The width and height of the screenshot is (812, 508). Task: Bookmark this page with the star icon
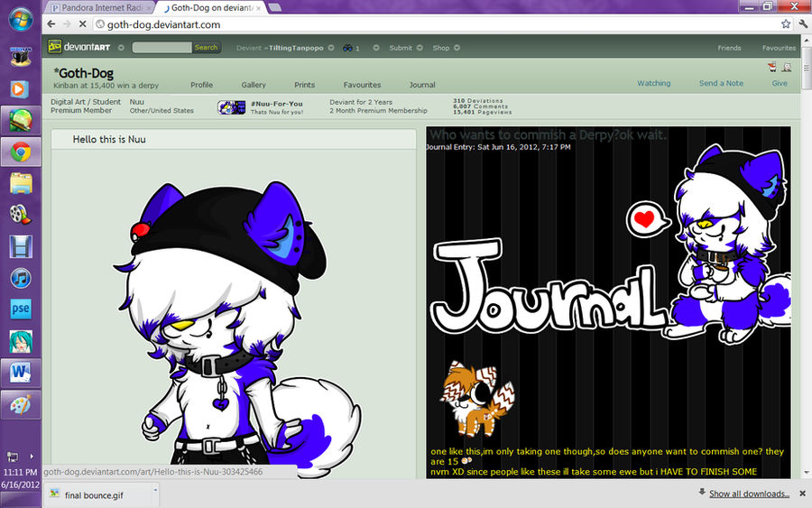[x=786, y=23]
